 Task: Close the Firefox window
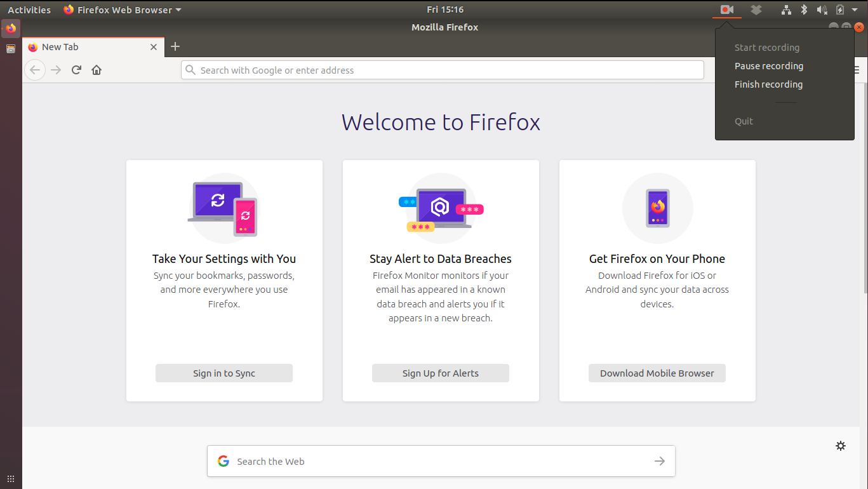859,27
